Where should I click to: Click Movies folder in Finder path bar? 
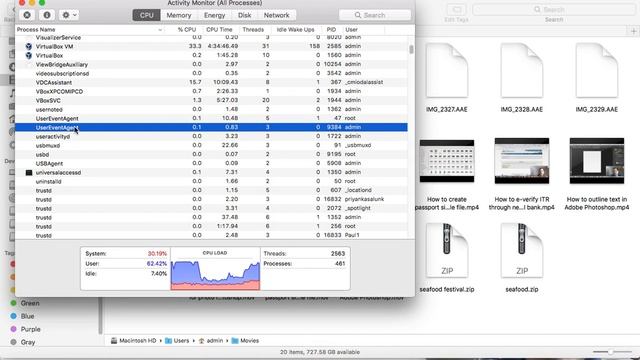pos(245,340)
